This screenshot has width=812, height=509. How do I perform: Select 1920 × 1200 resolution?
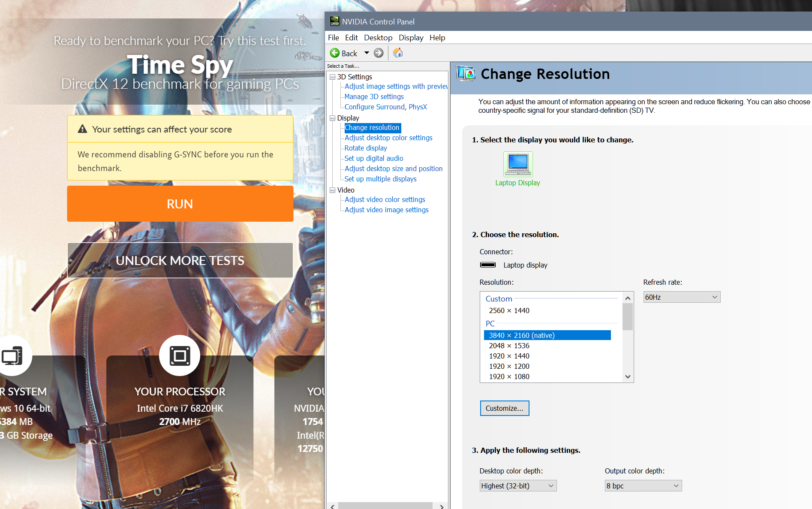pos(509,366)
